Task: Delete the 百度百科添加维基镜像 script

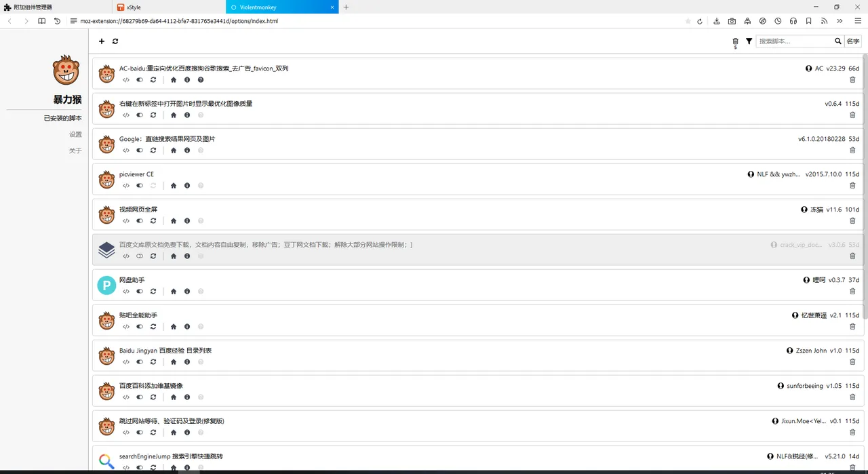Action: click(852, 397)
